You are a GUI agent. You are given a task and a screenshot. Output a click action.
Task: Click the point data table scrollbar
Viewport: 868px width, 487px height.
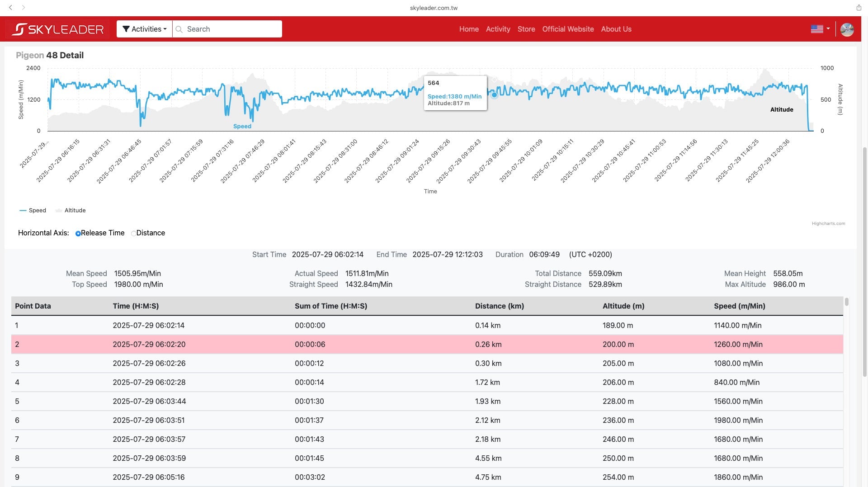pyautogui.click(x=846, y=302)
